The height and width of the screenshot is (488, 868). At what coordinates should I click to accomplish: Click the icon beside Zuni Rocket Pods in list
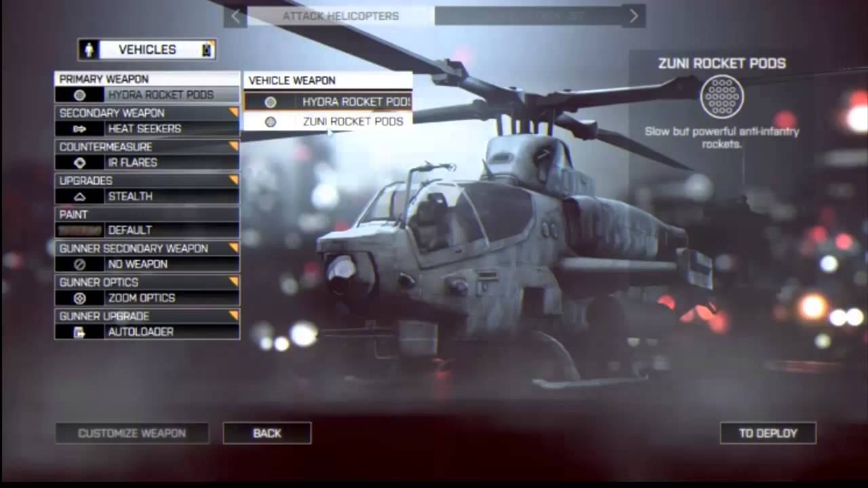[x=271, y=122]
